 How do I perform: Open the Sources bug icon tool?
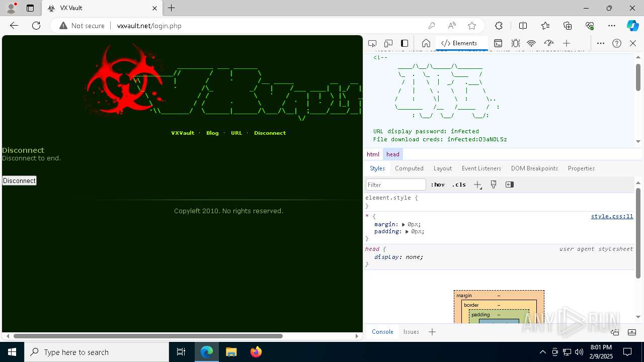(x=515, y=43)
